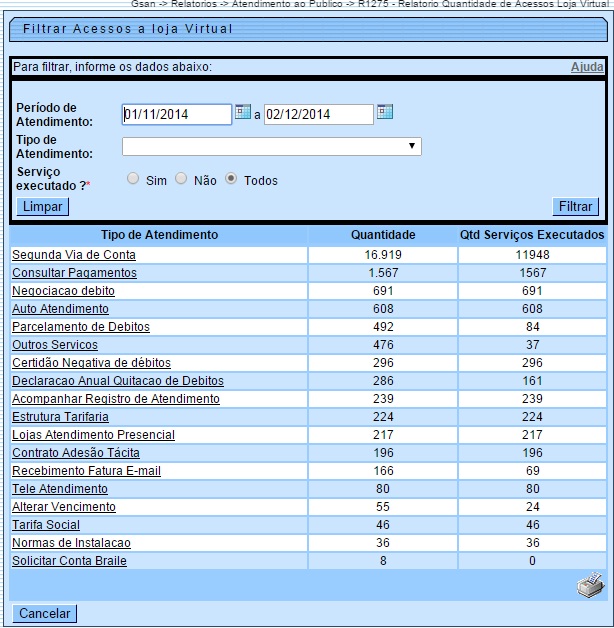Open the Ajuda help link
This screenshot has width=614, height=628.
587,67
